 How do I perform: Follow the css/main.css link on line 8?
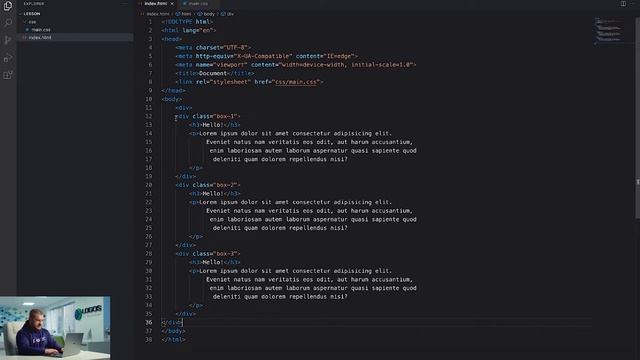point(296,82)
